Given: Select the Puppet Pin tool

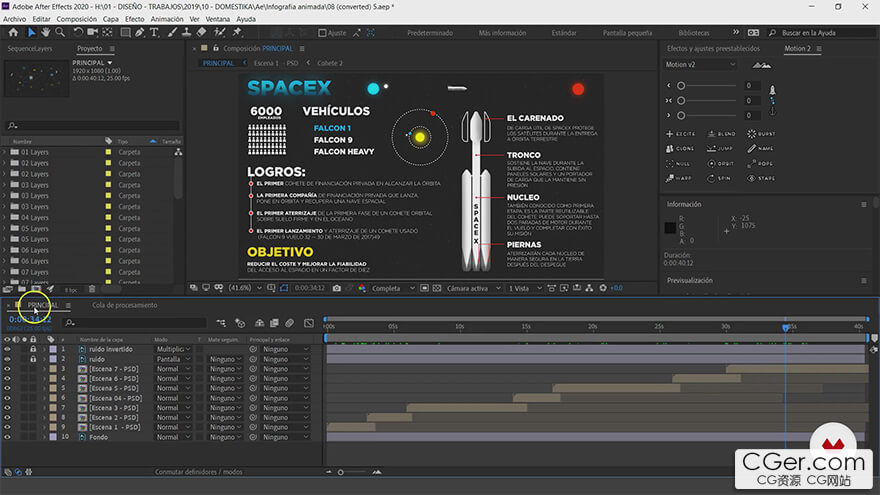Looking at the screenshot, I should click(236, 33).
